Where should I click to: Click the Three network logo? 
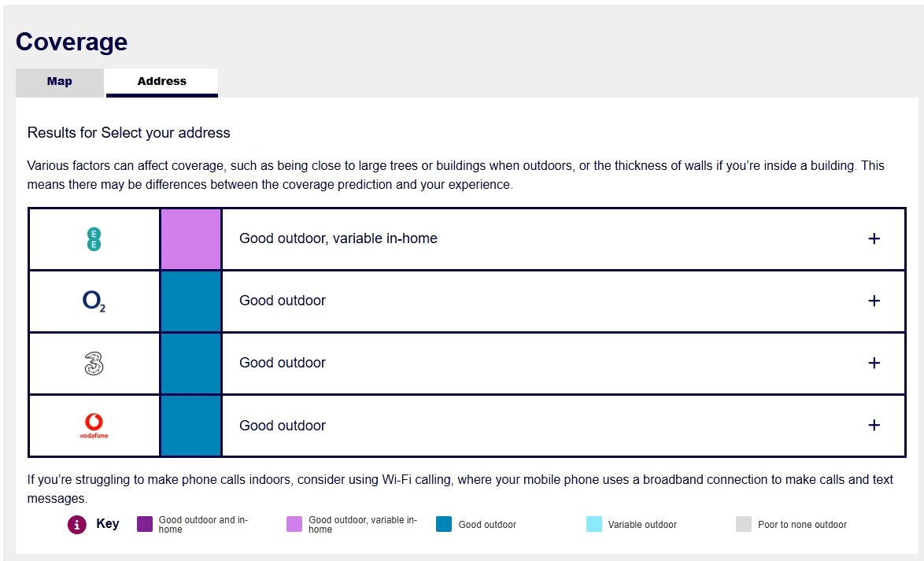click(94, 364)
